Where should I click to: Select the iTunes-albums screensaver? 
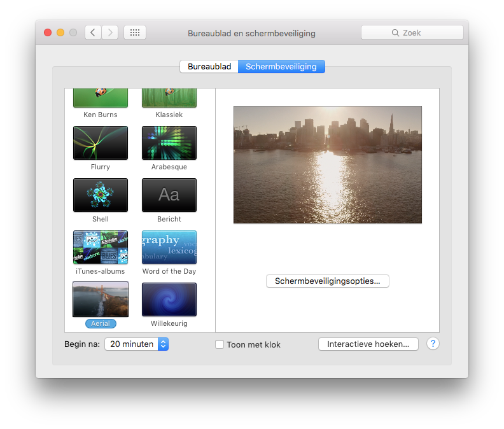101,248
